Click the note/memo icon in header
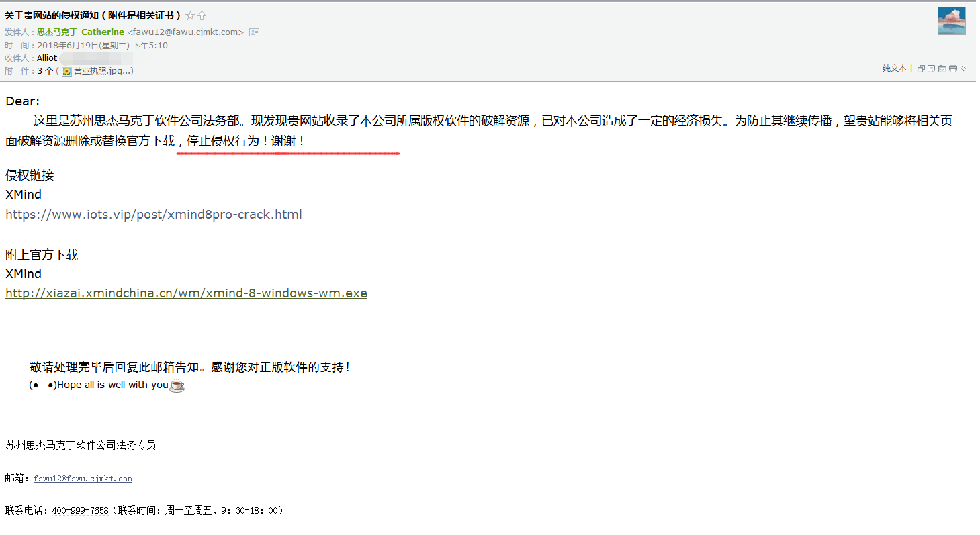Image resolution: width=980 pixels, height=535 pixels. point(932,69)
